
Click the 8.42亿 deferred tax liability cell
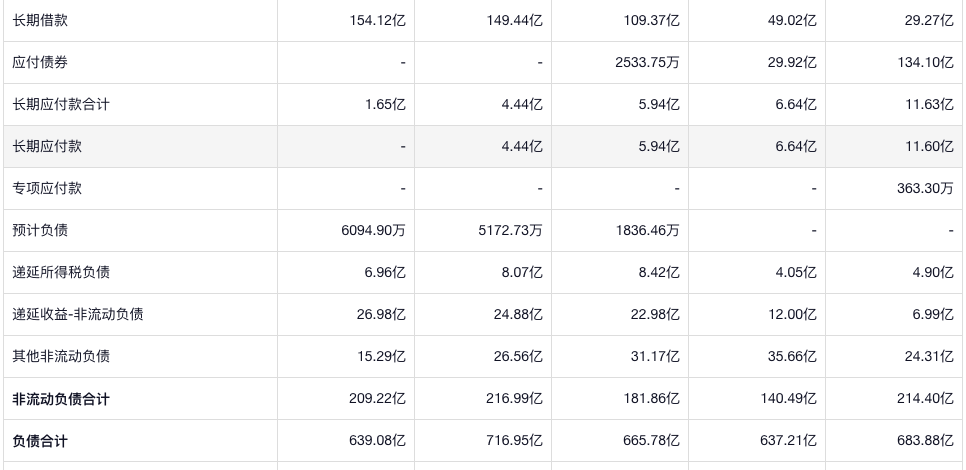tap(658, 272)
